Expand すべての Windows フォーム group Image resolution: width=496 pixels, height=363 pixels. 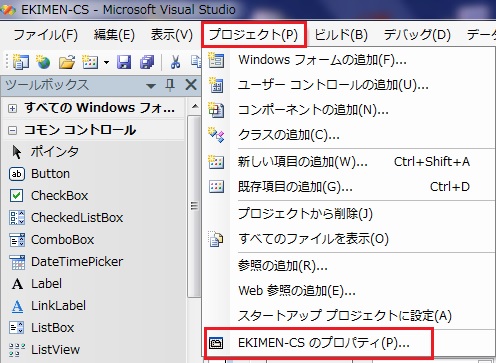coord(12,108)
